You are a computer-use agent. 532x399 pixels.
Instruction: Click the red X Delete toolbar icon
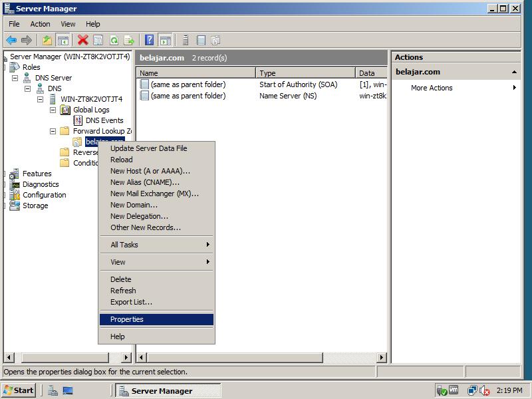point(82,41)
